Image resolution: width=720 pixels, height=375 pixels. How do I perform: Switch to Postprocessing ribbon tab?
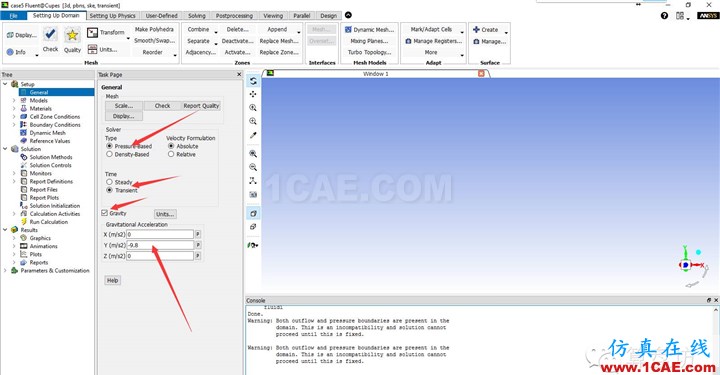coord(234,16)
